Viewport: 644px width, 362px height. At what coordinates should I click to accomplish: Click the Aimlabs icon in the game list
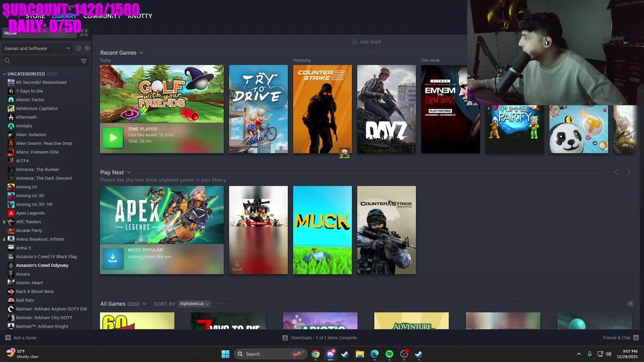11,126
